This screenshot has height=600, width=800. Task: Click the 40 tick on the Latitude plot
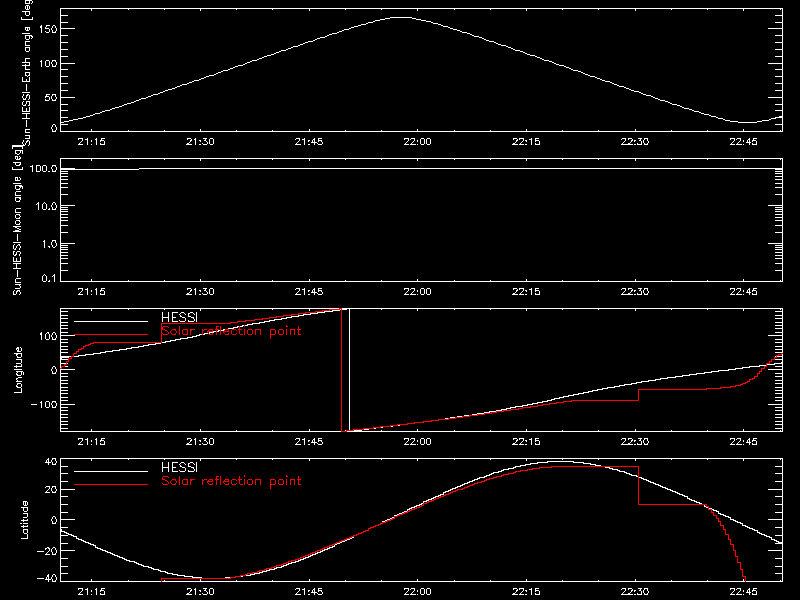point(51,462)
